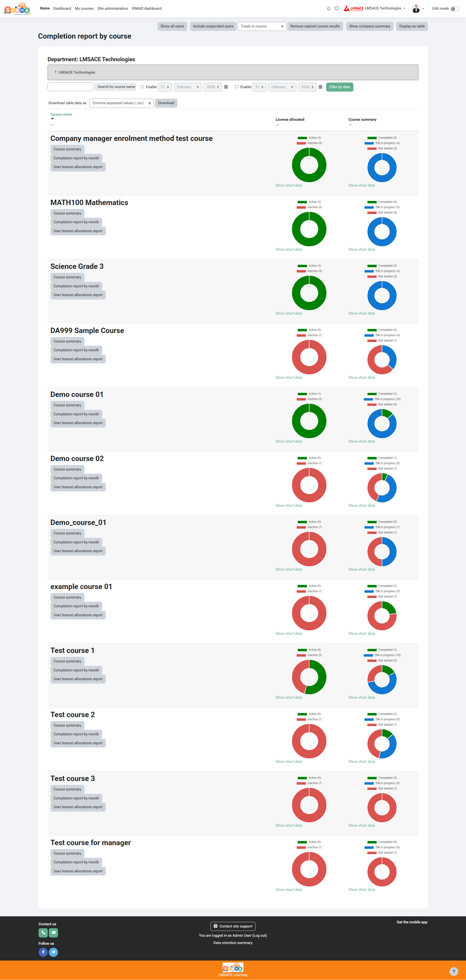Click the course name search field
466x980 pixels.
point(70,87)
